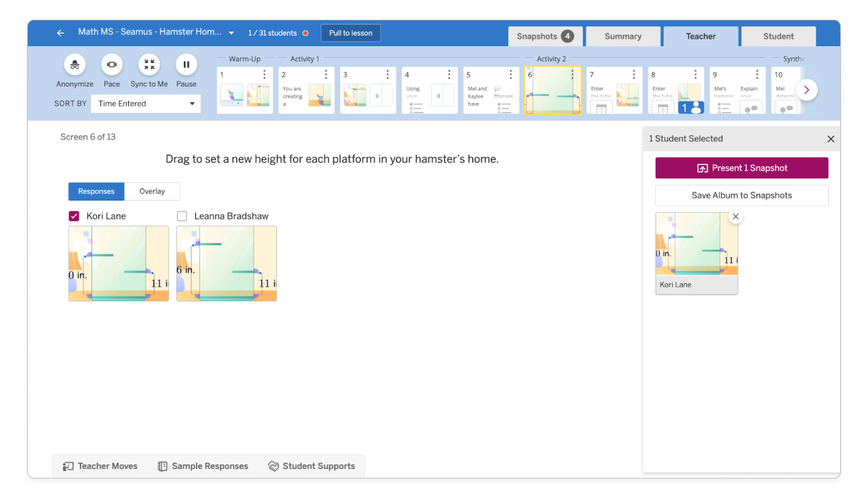Uncheck Kori Lane's response
The width and height of the screenshot is (868, 498).
(73, 215)
